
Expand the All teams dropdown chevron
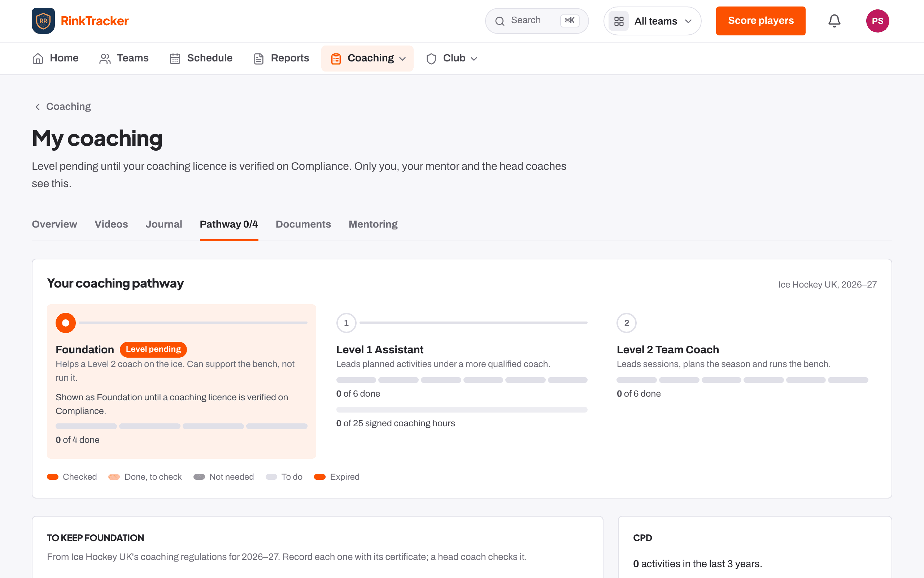click(688, 21)
